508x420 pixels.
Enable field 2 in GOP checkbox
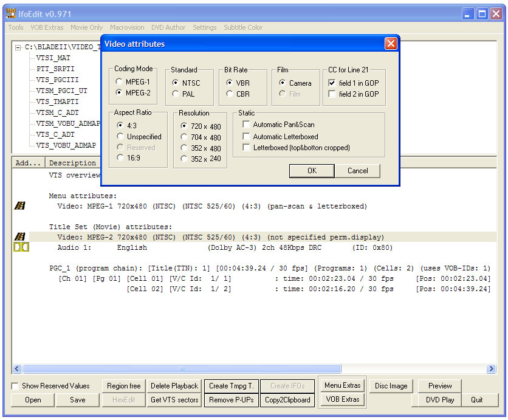tap(332, 94)
